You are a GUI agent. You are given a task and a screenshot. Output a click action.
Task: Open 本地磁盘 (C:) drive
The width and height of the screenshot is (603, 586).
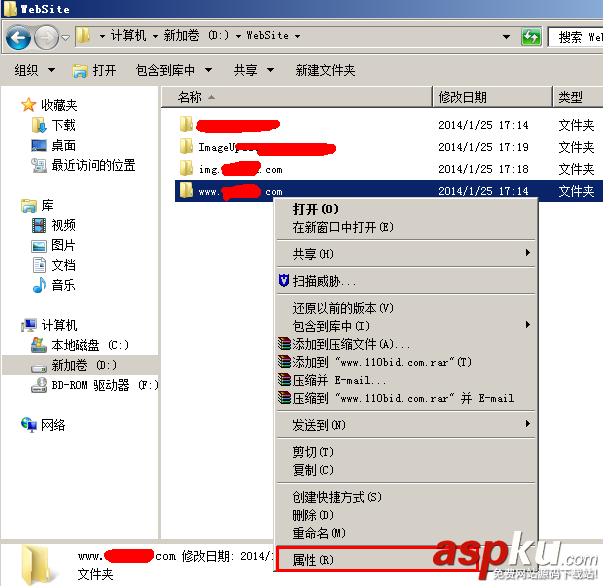(80, 345)
